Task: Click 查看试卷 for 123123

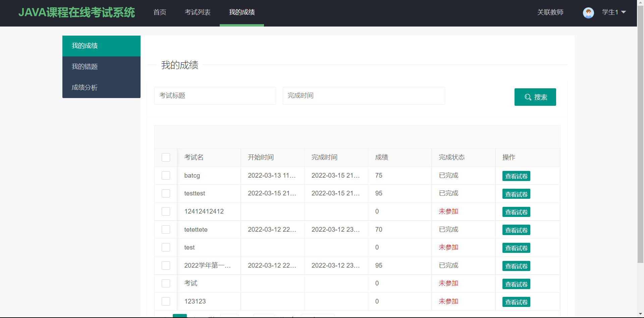Action: (516, 302)
